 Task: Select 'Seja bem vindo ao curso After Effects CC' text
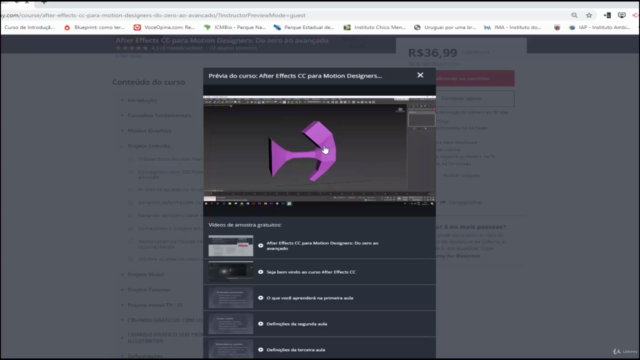(311, 272)
